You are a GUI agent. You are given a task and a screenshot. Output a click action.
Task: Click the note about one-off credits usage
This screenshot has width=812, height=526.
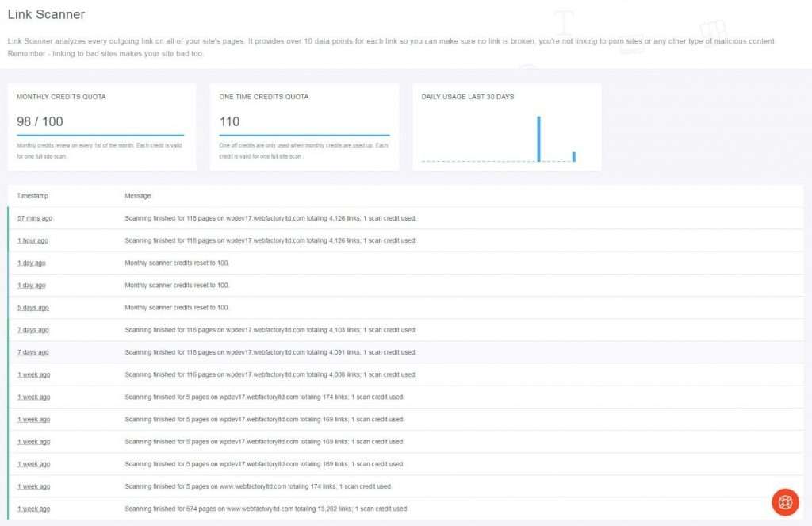click(304, 151)
